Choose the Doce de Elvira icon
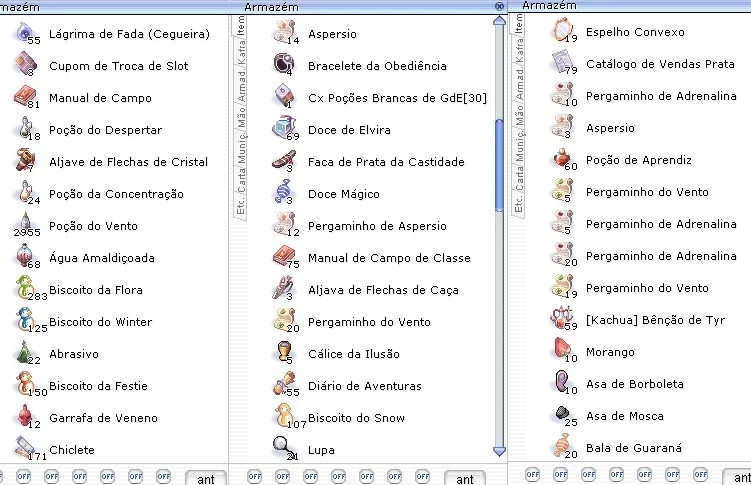 284,129
